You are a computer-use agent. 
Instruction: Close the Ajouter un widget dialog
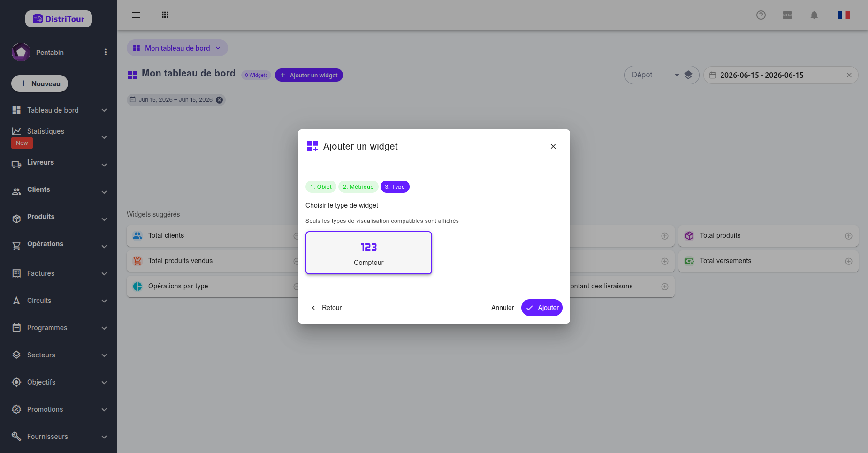click(x=553, y=146)
